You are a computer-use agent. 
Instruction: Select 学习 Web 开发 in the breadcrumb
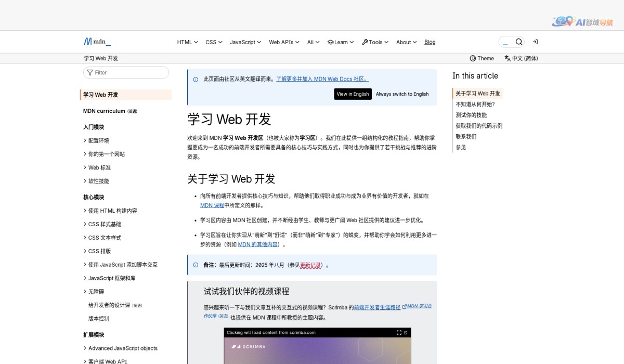100,58
